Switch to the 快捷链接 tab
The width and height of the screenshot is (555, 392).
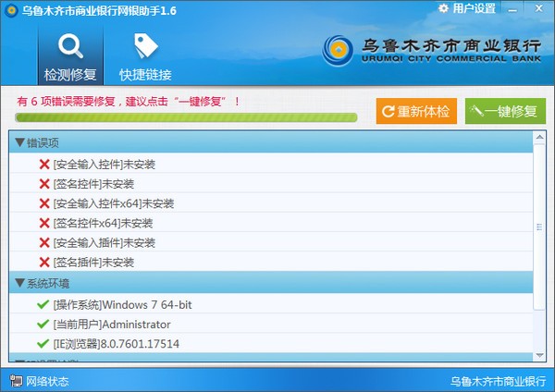pos(145,55)
